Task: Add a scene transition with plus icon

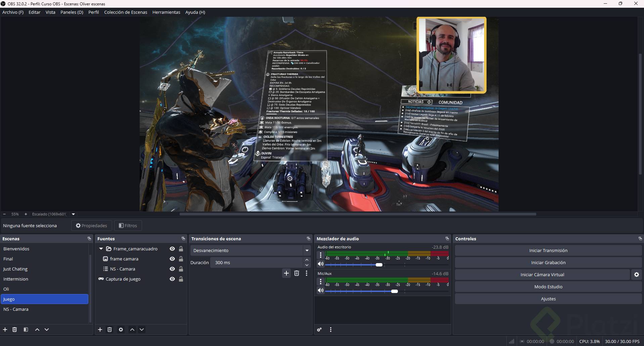Action: (286, 273)
